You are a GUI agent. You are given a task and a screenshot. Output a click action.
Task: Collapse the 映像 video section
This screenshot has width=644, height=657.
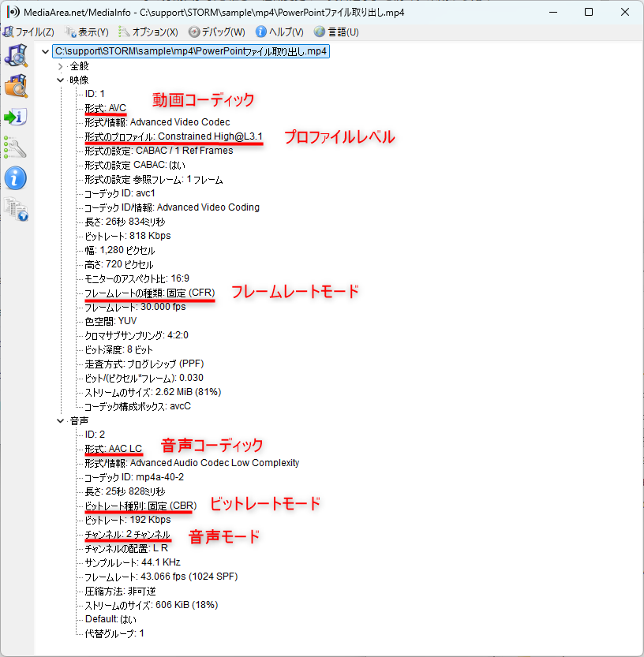click(x=60, y=80)
